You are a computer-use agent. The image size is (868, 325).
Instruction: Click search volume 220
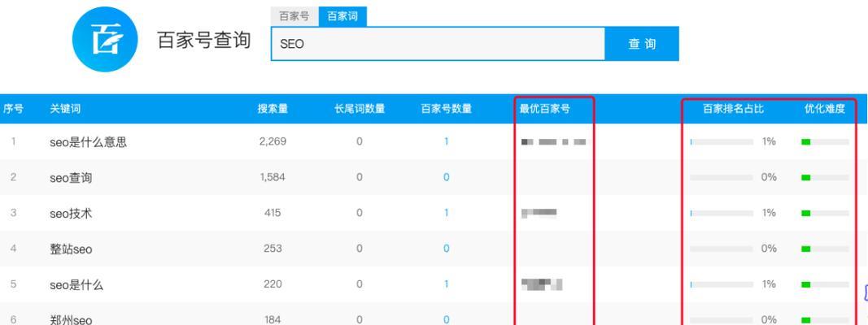[273, 284]
